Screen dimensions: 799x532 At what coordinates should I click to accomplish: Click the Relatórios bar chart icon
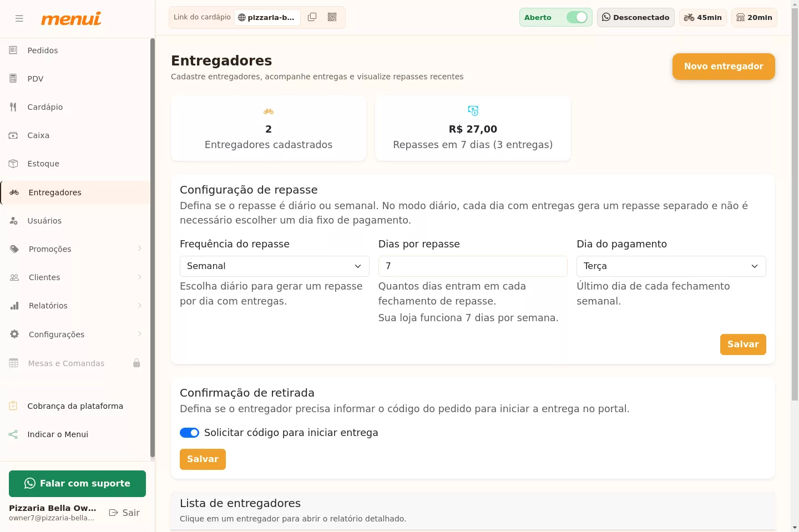tap(14, 306)
